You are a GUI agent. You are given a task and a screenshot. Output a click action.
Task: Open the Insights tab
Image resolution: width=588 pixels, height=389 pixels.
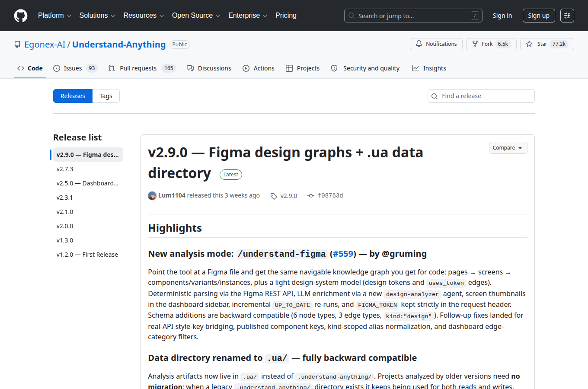coord(429,68)
